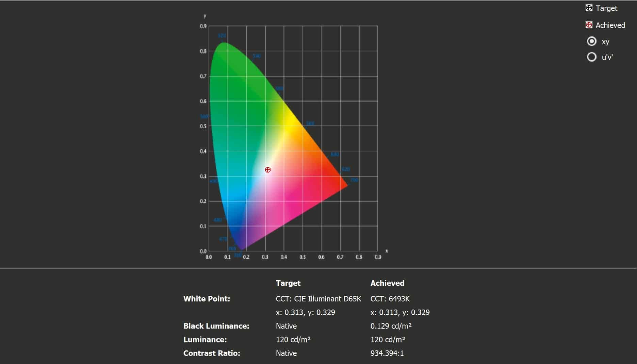This screenshot has width=637, height=364.
Task: Click the red white-point marker on chart
Action: click(268, 170)
